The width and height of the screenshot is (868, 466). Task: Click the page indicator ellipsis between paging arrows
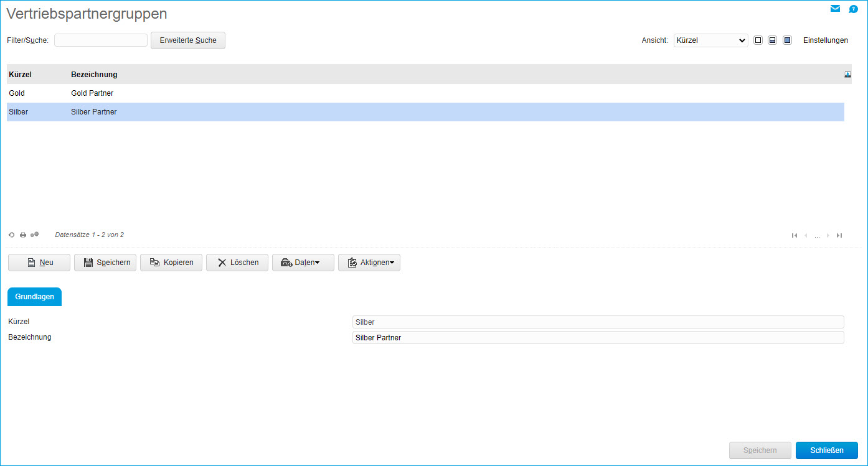[x=817, y=236]
